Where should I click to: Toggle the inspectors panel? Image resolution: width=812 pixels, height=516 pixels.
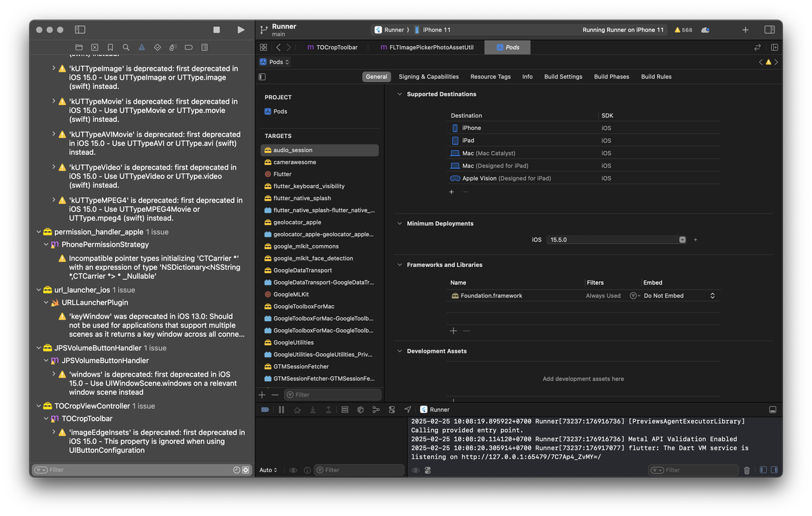coord(769,30)
